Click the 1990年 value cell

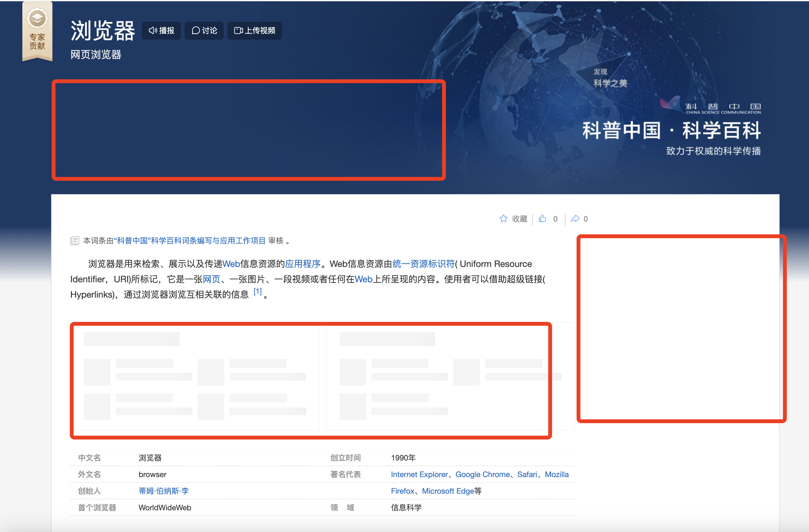pyautogui.click(x=403, y=458)
